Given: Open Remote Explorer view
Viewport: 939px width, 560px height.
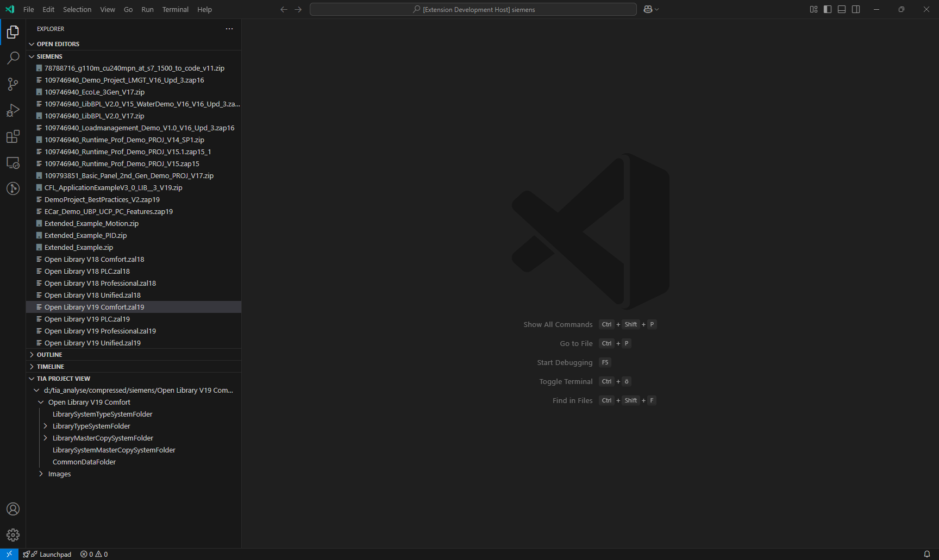Looking at the screenshot, I should click(13, 162).
